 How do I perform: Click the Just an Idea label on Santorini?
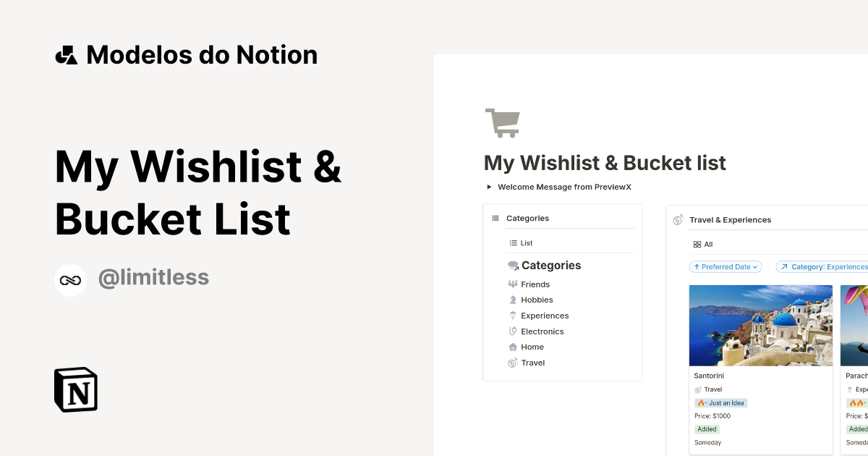coord(721,402)
